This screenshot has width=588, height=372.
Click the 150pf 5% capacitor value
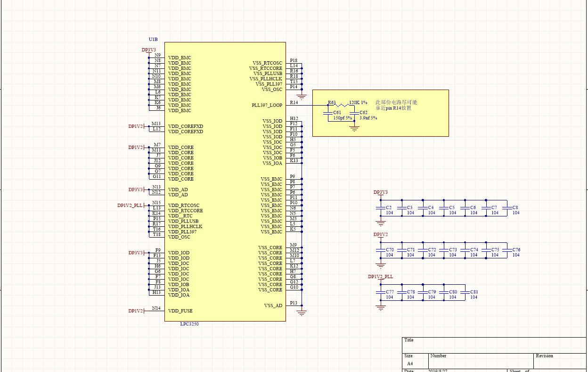(343, 118)
